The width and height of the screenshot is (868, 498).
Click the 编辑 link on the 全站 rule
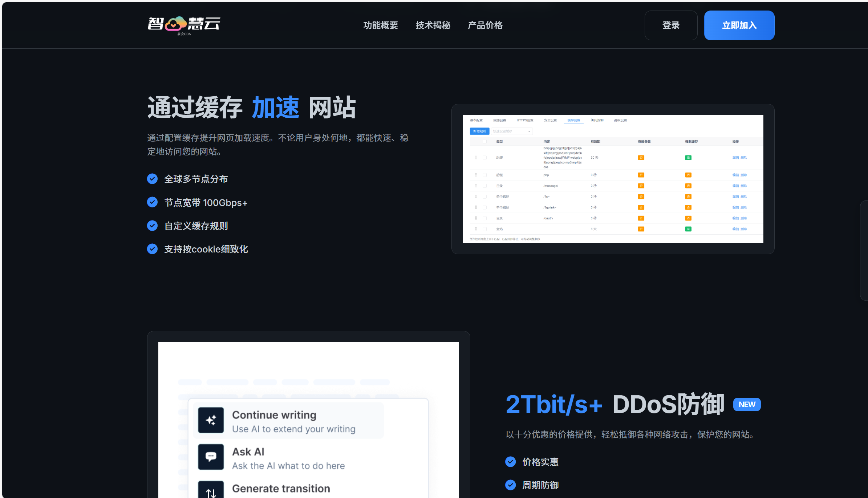735,229
